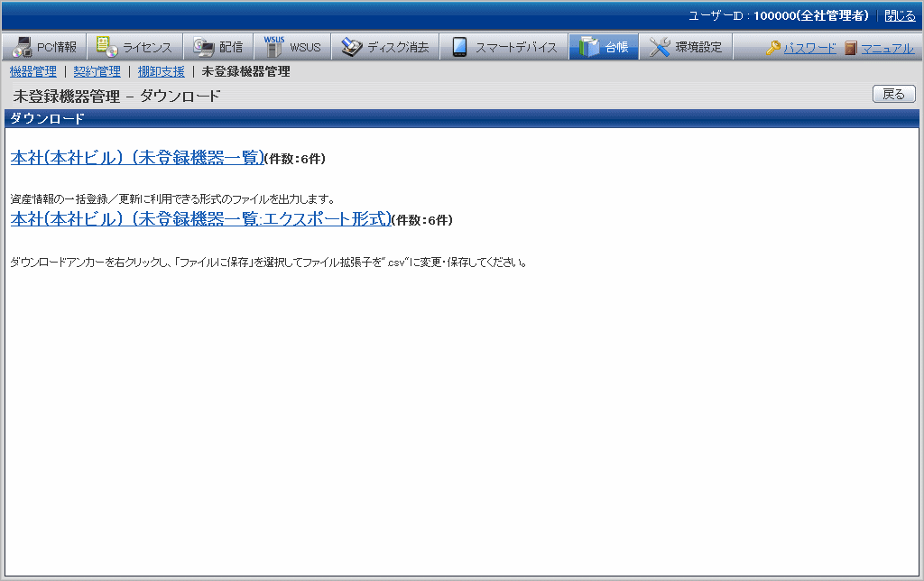The height and width of the screenshot is (581, 924).
Task: Download 本社(本社ビル) (未登録機器一覧) list
Action: (x=136, y=157)
